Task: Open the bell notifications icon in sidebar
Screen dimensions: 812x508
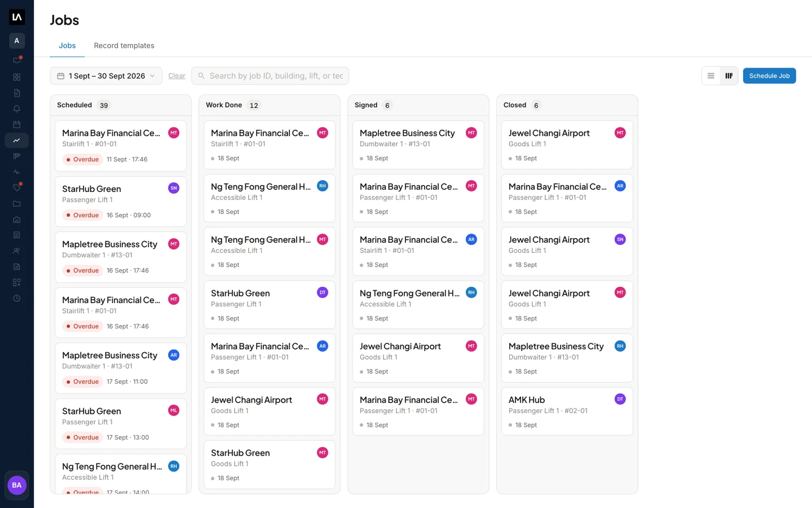Action: tap(17, 108)
